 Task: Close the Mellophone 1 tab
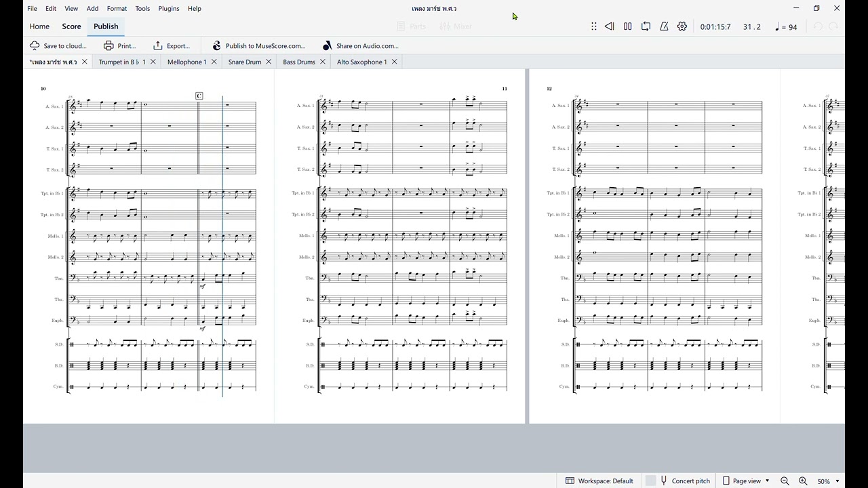[x=214, y=62]
